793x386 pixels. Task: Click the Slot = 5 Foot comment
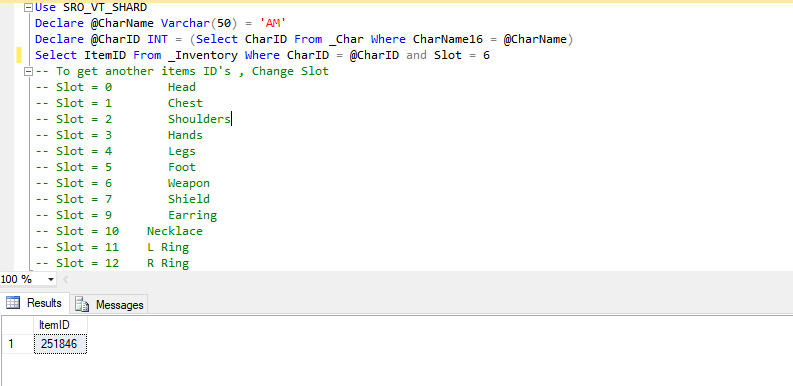point(115,167)
